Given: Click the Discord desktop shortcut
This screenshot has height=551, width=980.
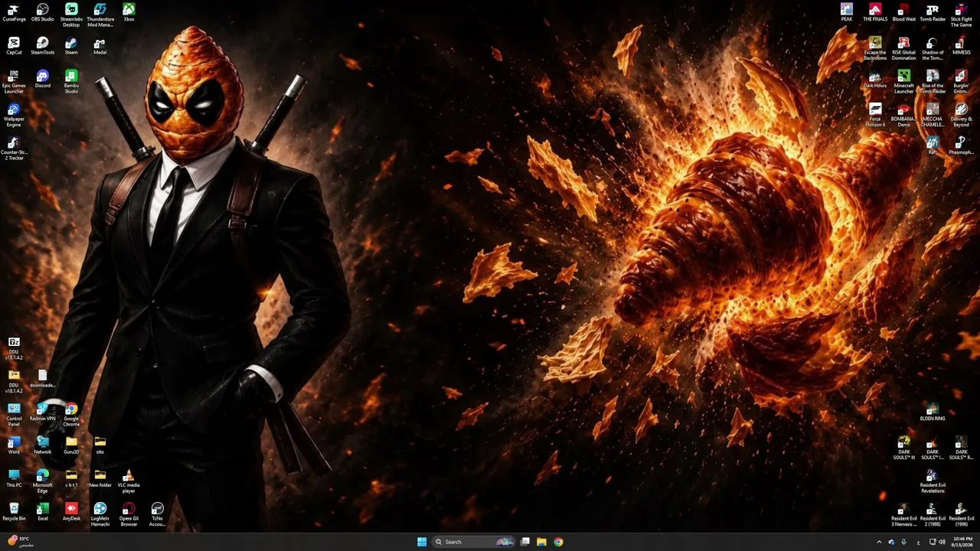Looking at the screenshot, I should pyautogui.click(x=43, y=80).
